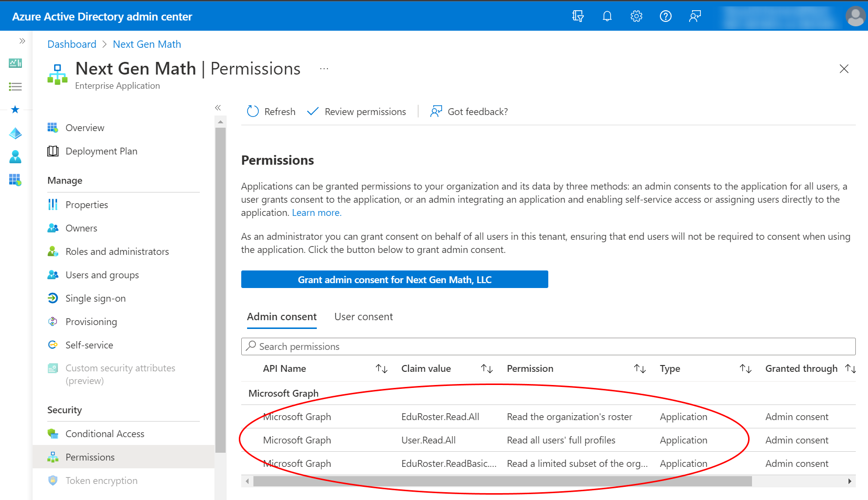The height and width of the screenshot is (500, 868).
Task: Open Azure Active Directory diamond icon
Action: (x=15, y=133)
